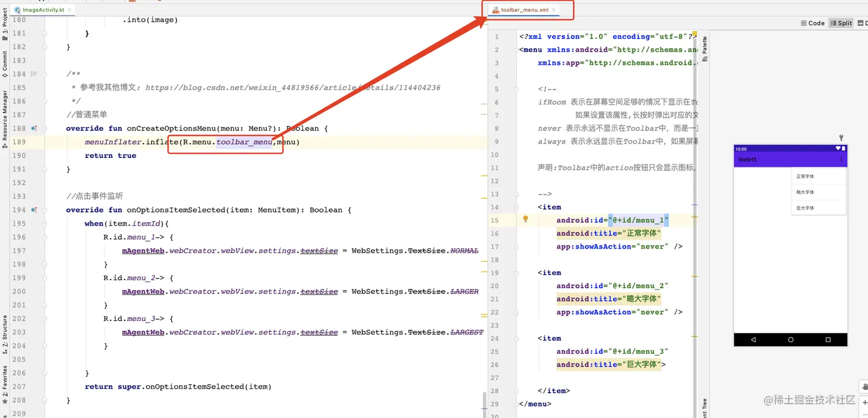This screenshot has width=868, height=418.
Task: Click android:title="巨大字体" on line 26
Action: (609, 365)
